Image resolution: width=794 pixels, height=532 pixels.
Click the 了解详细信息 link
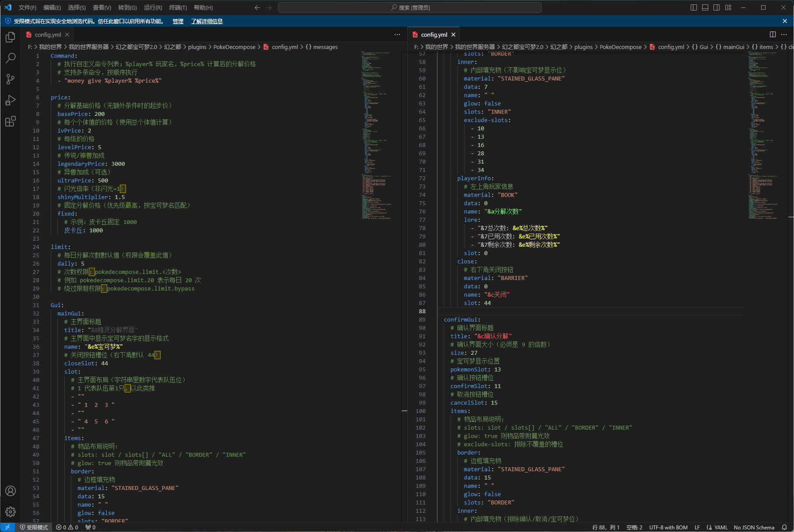click(x=206, y=21)
